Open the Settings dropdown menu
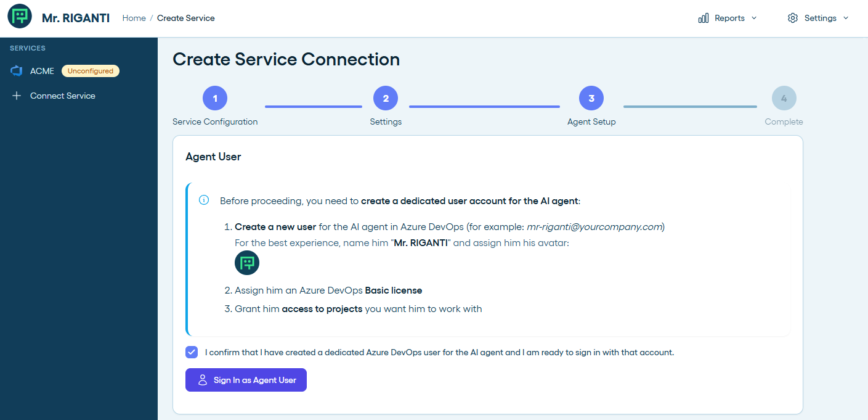Image resolution: width=868 pixels, height=420 pixels. click(846, 18)
